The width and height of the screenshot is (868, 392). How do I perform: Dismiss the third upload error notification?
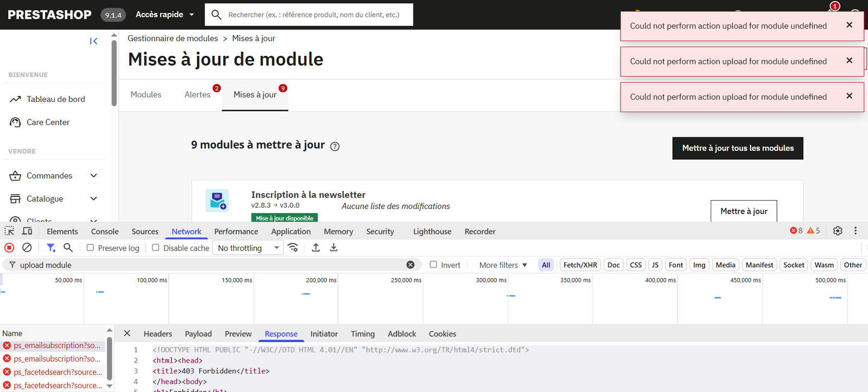pos(850,96)
